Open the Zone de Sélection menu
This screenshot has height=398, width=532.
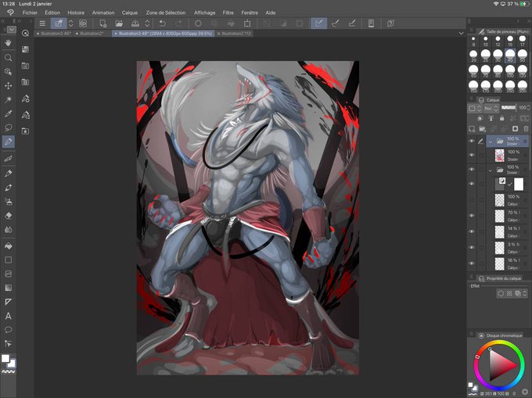(166, 13)
